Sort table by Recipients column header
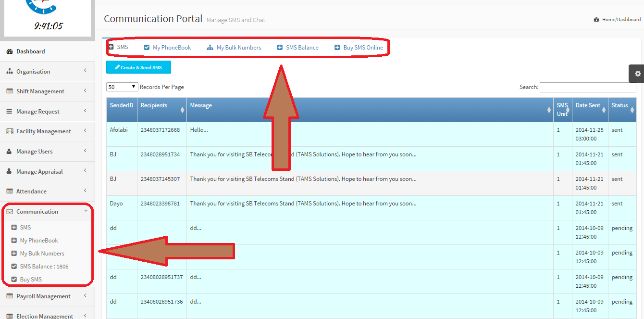Image resolution: width=644 pixels, height=319 pixels. (x=161, y=109)
